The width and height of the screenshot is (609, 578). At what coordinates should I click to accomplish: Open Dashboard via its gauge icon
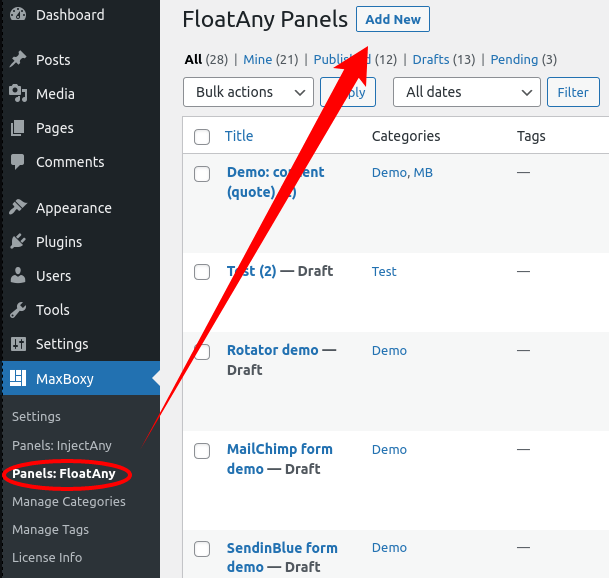click(x=18, y=14)
